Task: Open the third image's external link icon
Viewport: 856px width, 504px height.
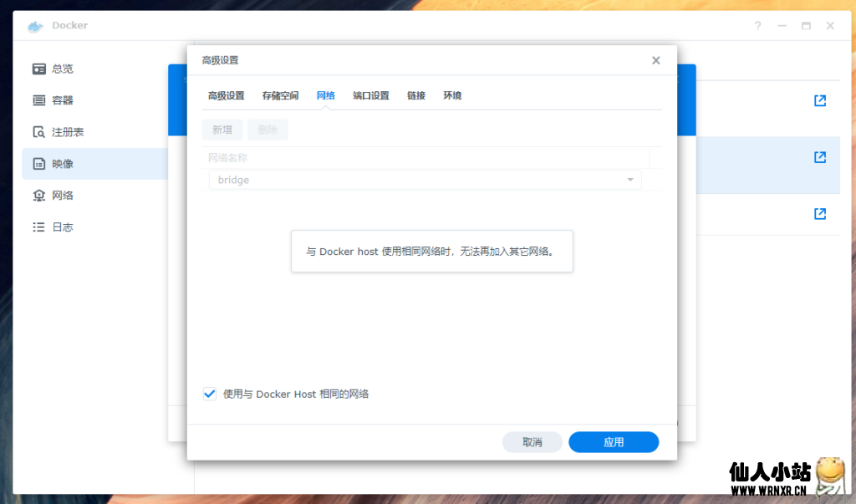Action: tap(820, 214)
